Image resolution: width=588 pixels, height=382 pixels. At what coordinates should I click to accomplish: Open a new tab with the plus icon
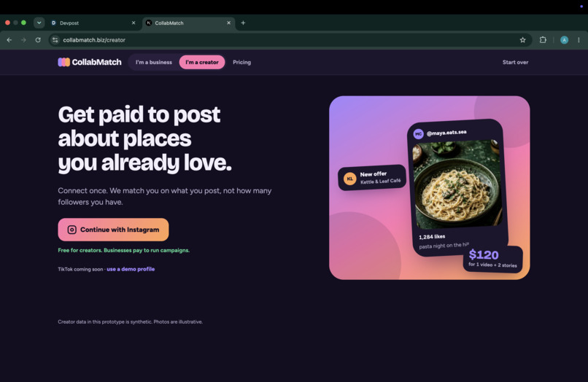243,23
